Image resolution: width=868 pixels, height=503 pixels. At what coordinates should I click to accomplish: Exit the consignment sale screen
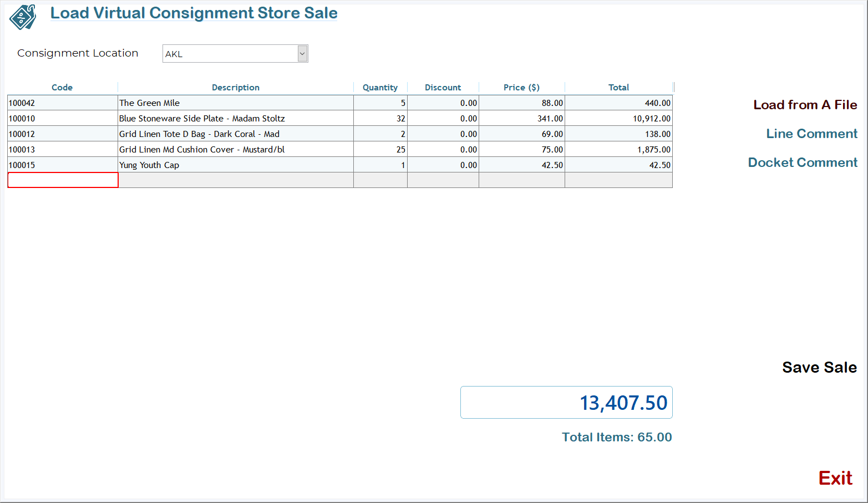pos(835,478)
